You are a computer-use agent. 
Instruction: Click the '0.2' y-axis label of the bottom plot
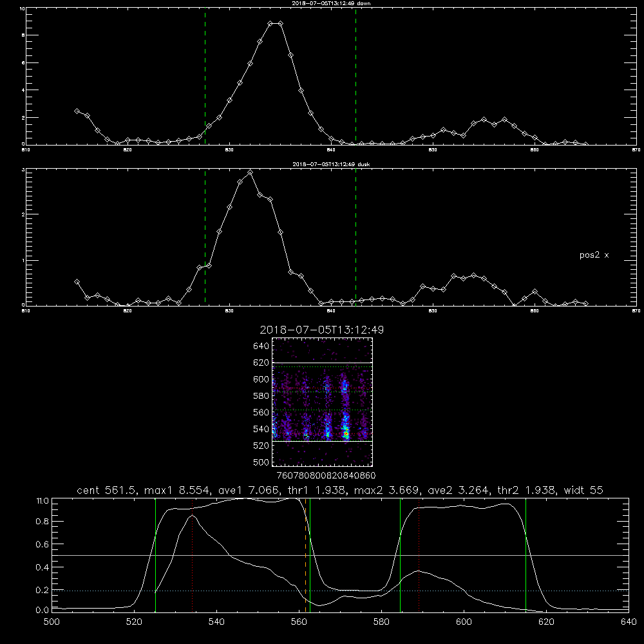pyautogui.click(x=43, y=590)
